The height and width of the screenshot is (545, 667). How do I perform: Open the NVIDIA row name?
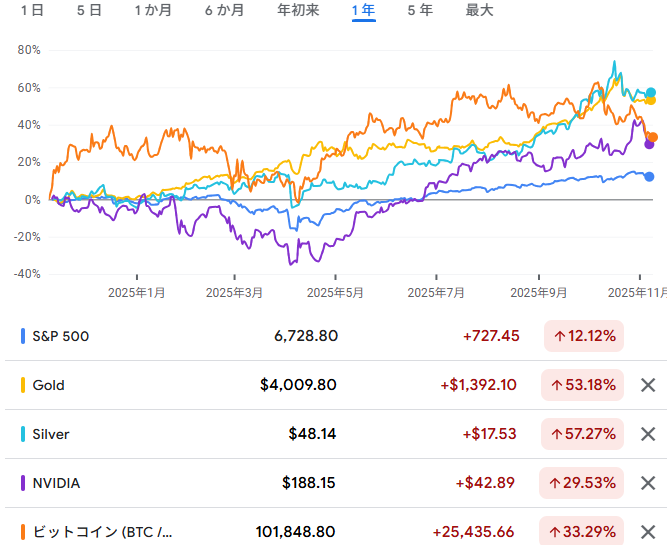[x=56, y=483]
